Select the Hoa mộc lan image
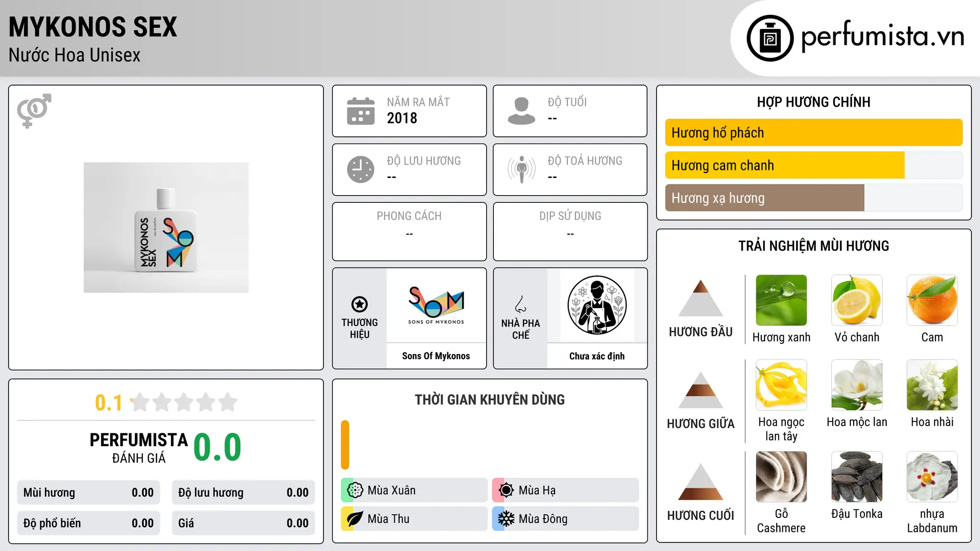 tap(857, 385)
